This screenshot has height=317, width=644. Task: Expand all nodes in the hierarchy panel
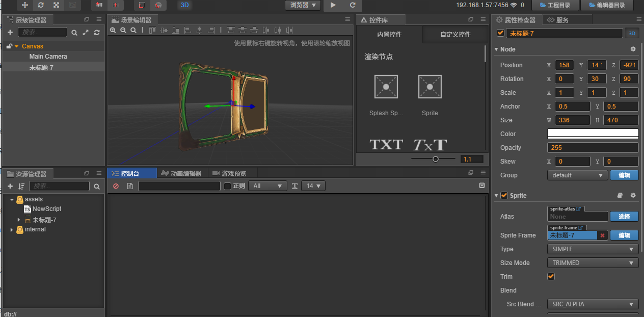coord(85,32)
